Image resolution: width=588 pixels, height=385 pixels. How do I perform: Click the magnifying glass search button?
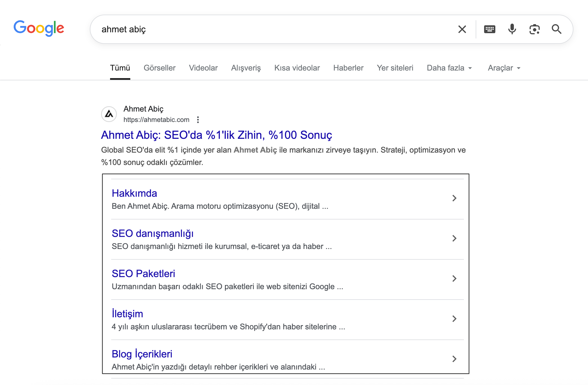(557, 29)
